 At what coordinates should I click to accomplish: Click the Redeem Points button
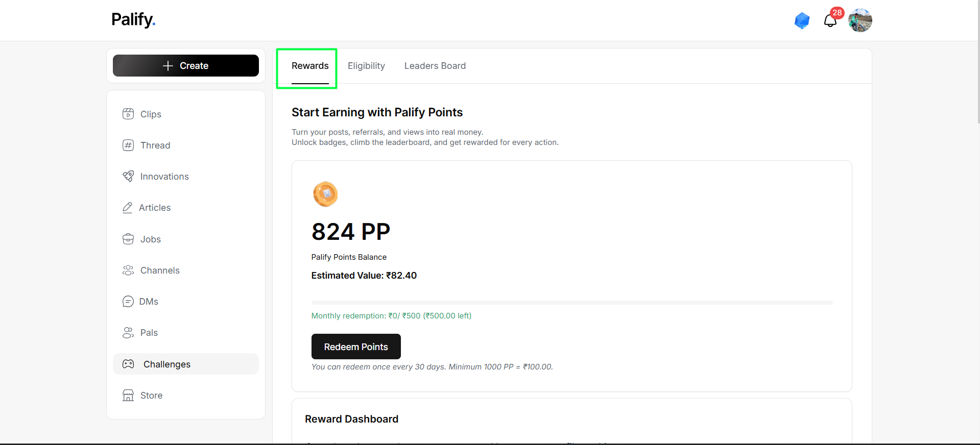(356, 347)
